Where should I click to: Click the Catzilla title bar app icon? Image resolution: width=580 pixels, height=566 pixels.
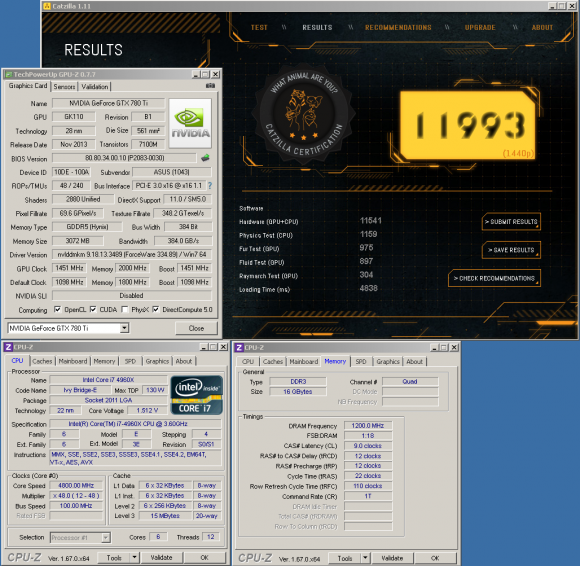tap(47, 6)
